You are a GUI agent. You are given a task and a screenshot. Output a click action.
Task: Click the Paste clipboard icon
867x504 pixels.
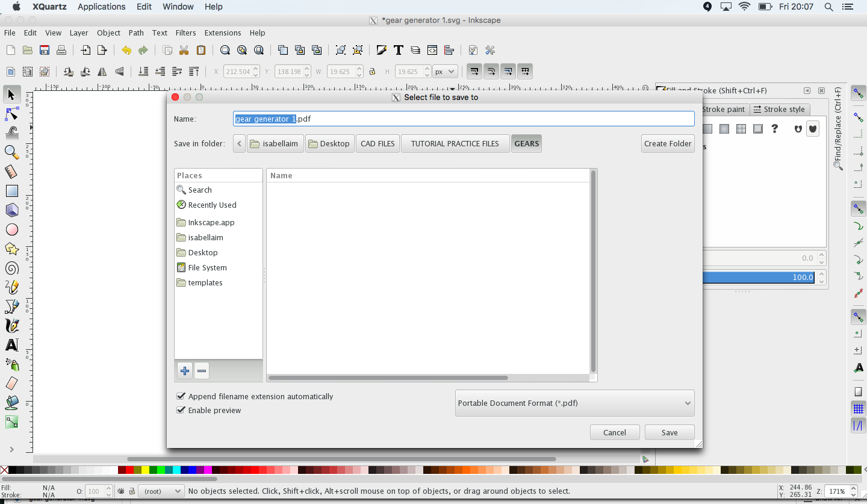point(201,50)
